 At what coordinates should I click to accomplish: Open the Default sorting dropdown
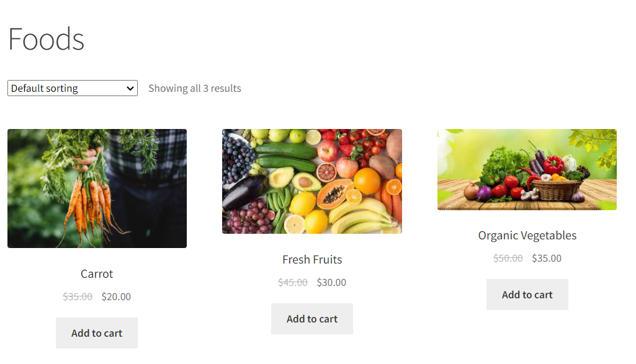[x=73, y=89]
